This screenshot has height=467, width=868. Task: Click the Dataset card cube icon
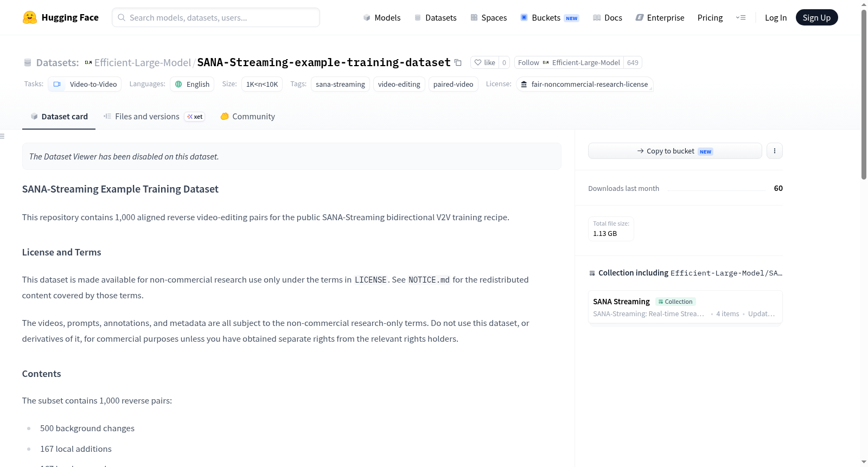[34, 116]
